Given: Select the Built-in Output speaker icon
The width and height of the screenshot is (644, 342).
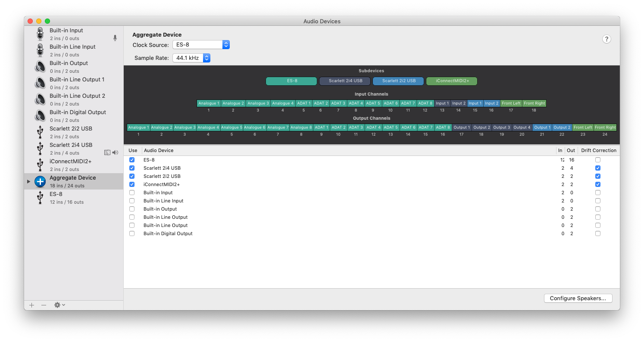Looking at the screenshot, I should point(40,67).
